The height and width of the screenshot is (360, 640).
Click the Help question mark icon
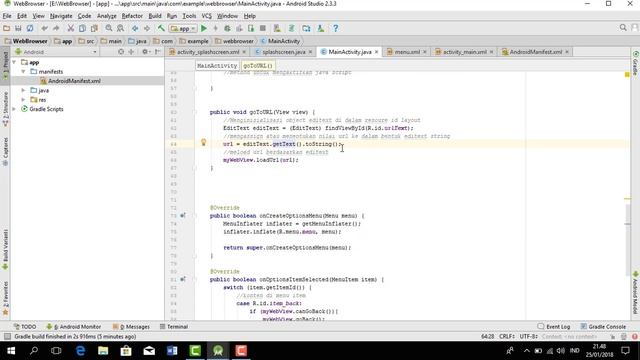point(336,28)
